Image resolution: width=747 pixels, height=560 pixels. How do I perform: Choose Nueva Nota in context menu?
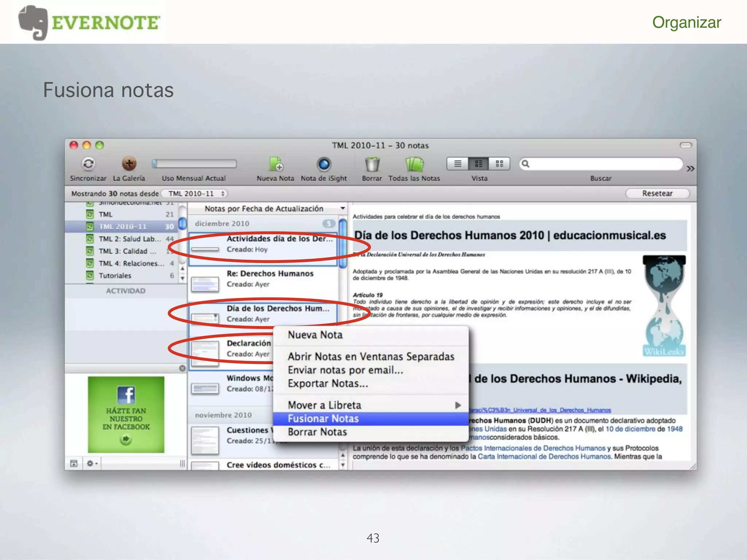pos(371,335)
